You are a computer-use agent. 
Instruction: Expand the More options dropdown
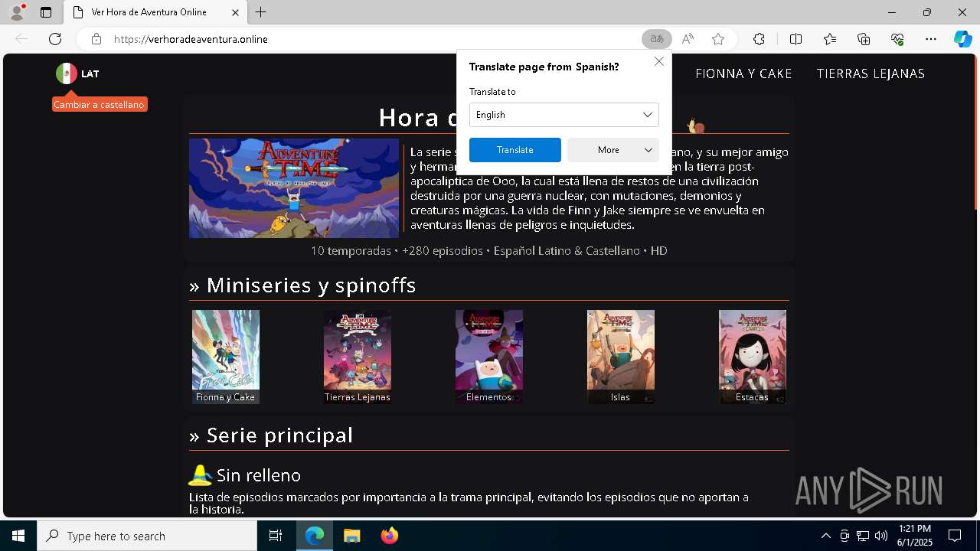[613, 150]
